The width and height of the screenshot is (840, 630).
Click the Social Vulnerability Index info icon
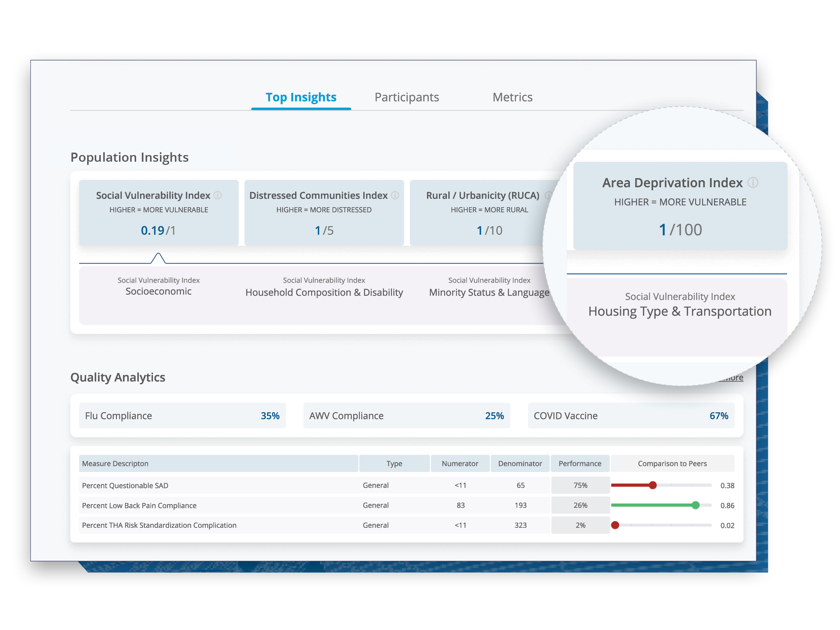[x=218, y=195]
